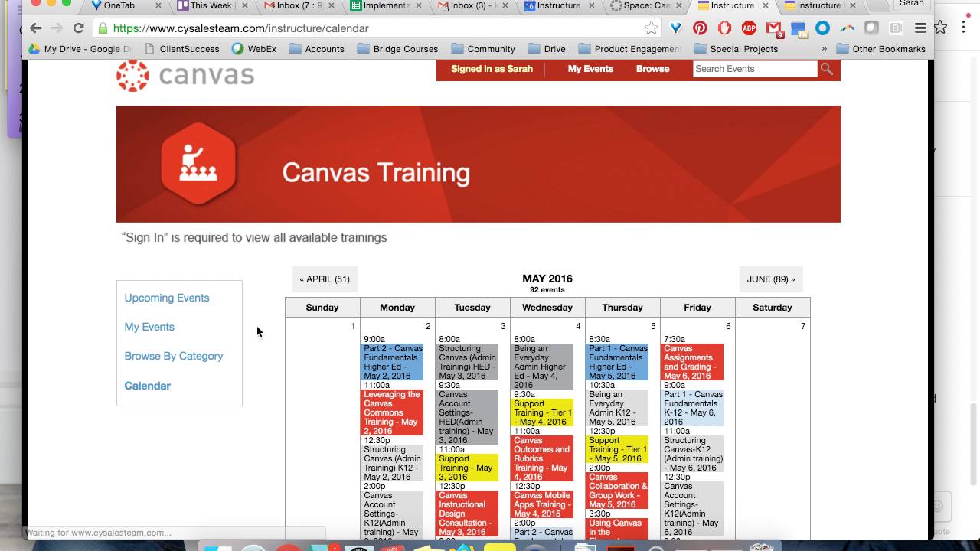Open the ClientSuccess bookmark

[181, 49]
